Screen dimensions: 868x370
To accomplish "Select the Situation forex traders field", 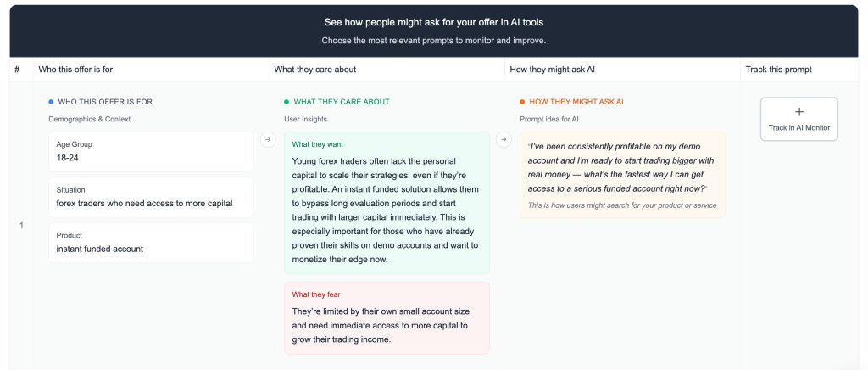I will [151, 197].
